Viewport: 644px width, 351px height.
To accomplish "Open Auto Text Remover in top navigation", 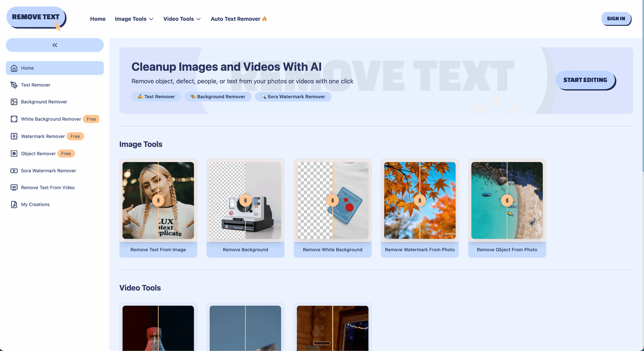I will point(238,19).
